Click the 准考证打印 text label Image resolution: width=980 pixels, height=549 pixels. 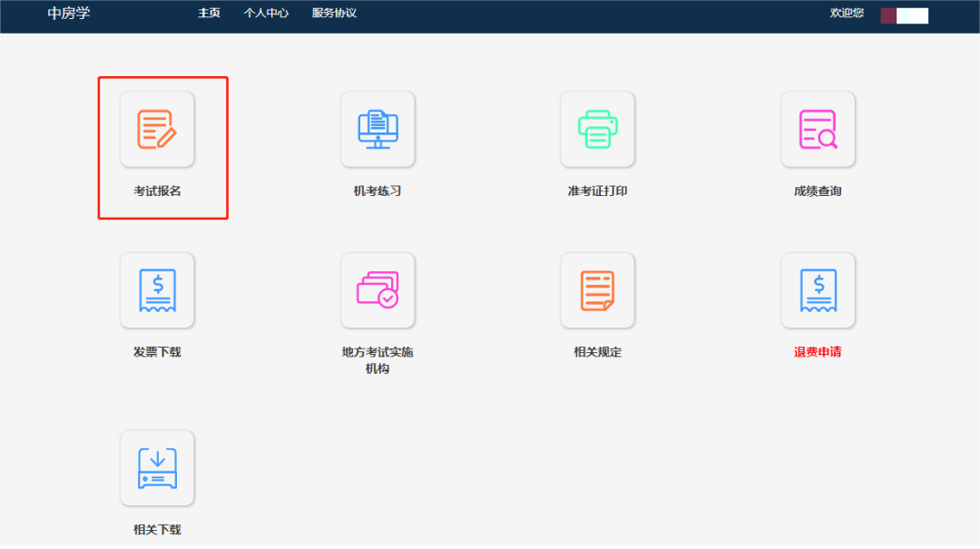coord(597,191)
